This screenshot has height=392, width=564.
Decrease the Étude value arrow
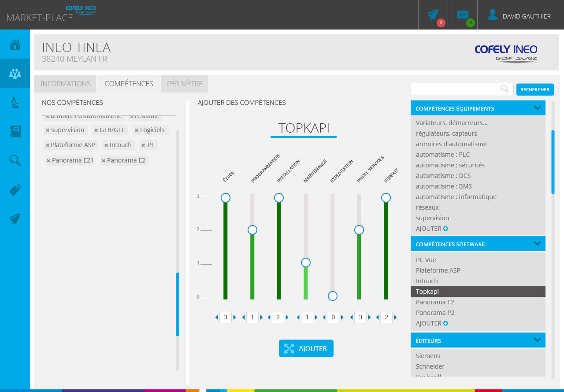217,317
